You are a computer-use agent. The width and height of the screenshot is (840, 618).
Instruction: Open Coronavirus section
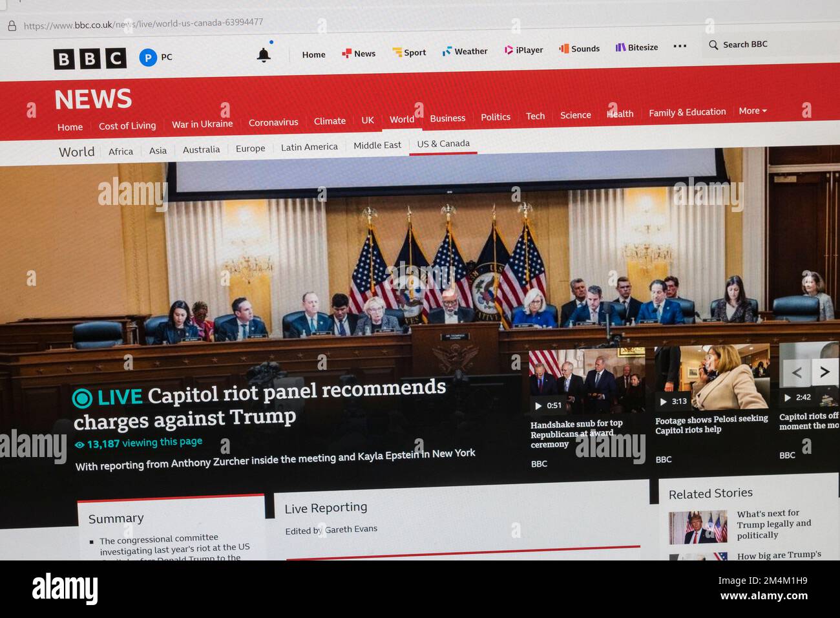coord(273,122)
